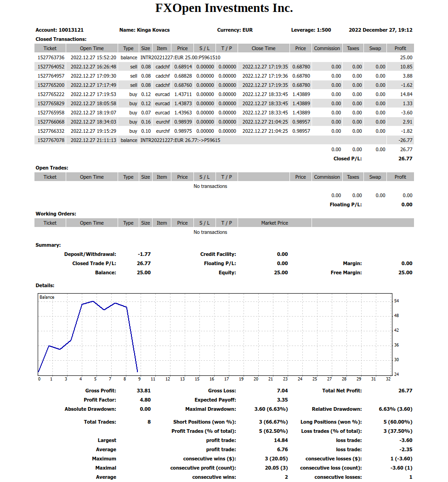The image size is (448, 482).
Task: Click the Leverage: 1:500 text
Action: tap(311, 30)
